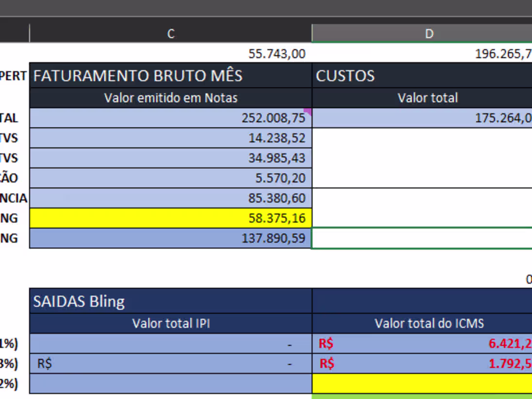Click the cell showing 85.380,60
532x399 pixels.
(170, 198)
